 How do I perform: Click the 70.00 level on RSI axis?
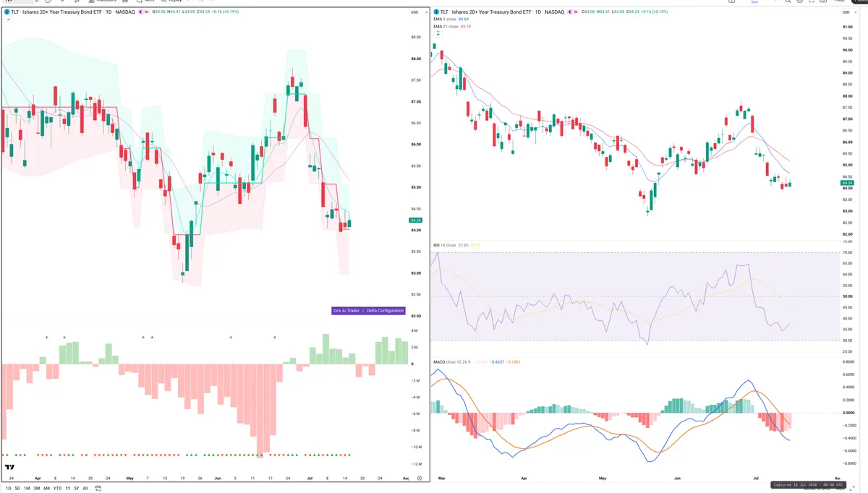847,253
